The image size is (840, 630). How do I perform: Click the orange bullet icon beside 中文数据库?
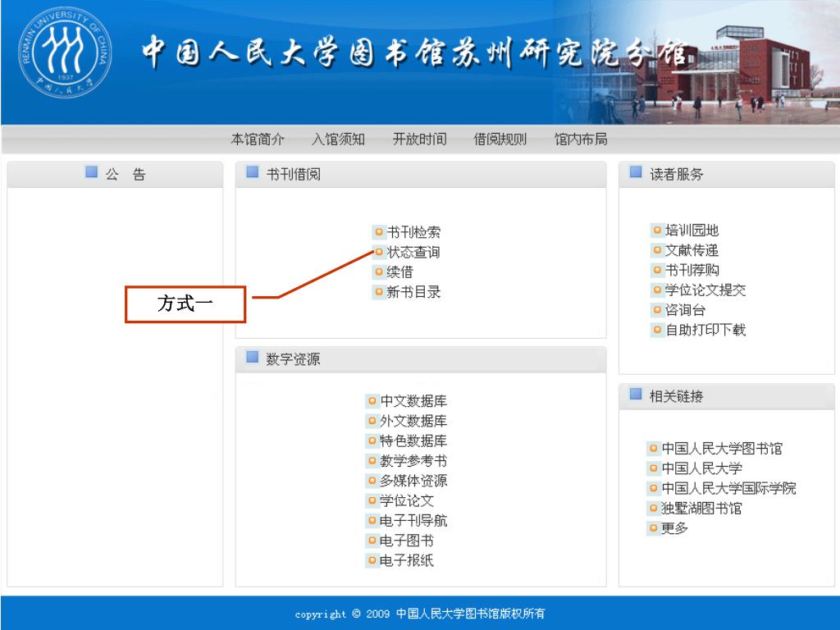pyautogui.click(x=372, y=400)
